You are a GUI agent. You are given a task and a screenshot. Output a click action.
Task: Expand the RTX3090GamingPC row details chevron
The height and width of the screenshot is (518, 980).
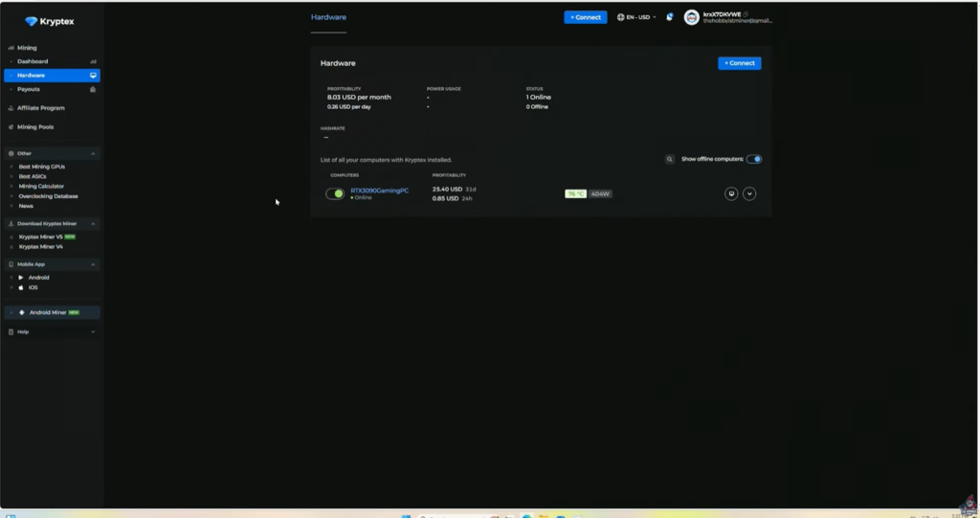coord(749,193)
